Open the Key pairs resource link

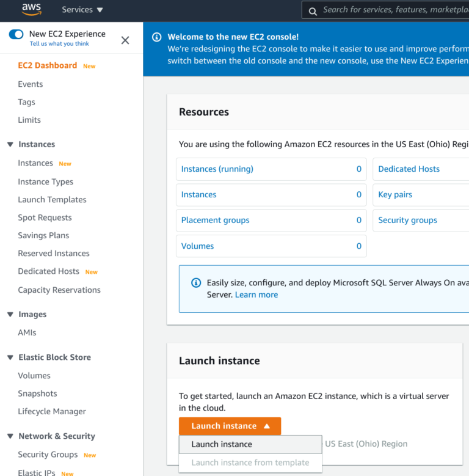395,194
